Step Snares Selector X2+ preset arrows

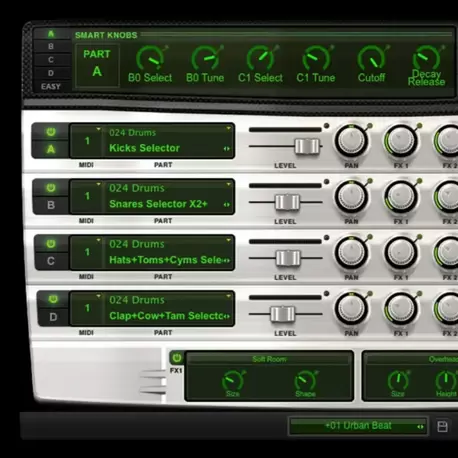[x=227, y=205]
